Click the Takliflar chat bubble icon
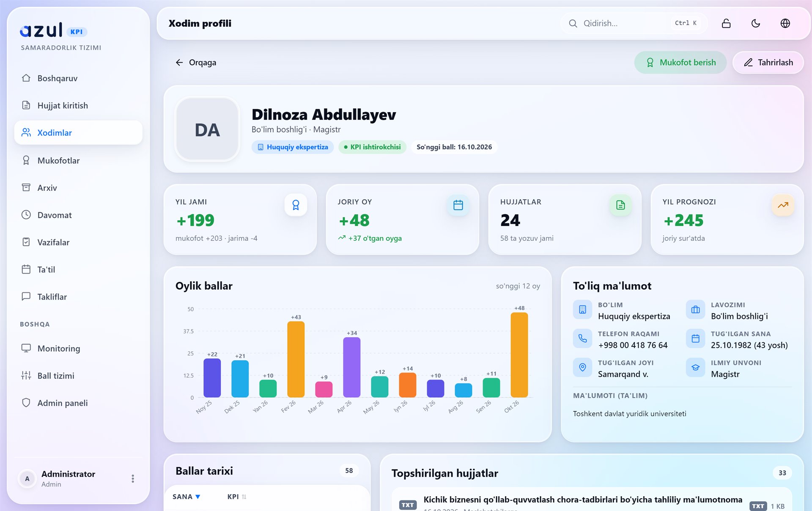The width and height of the screenshot is (812, 511). (26, 297)
